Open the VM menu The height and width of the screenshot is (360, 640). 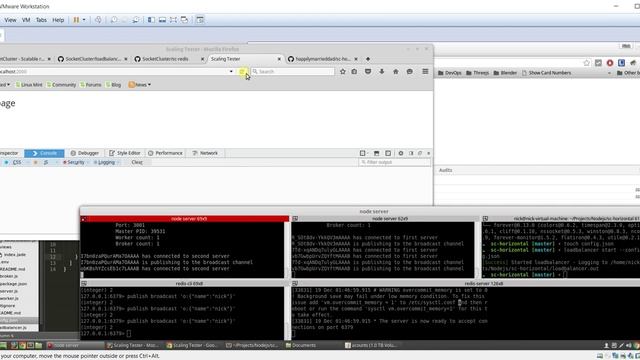26,20
